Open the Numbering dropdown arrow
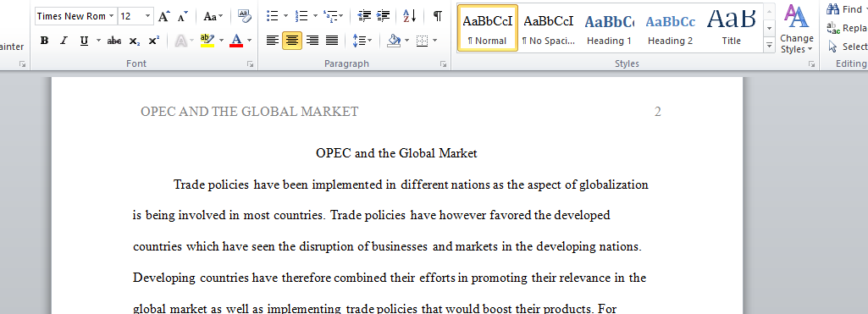 (x=315, y=16)
